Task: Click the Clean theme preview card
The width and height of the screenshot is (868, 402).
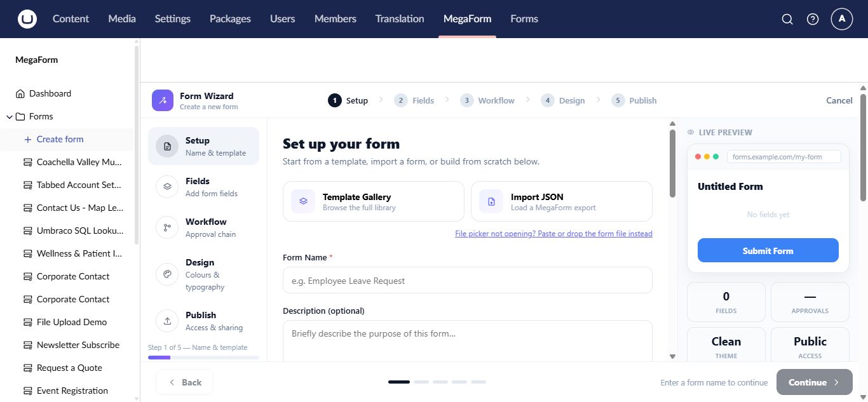Action: (726, 346)
